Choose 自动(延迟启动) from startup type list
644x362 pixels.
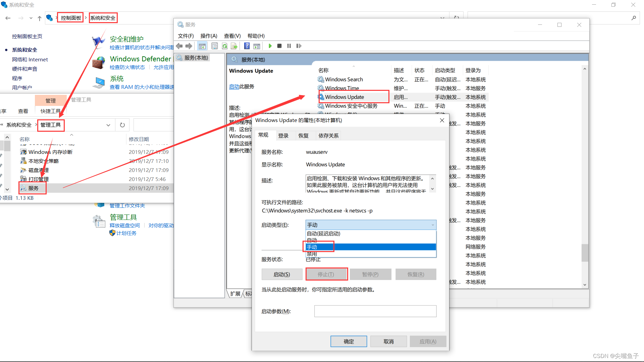point(323,234)
